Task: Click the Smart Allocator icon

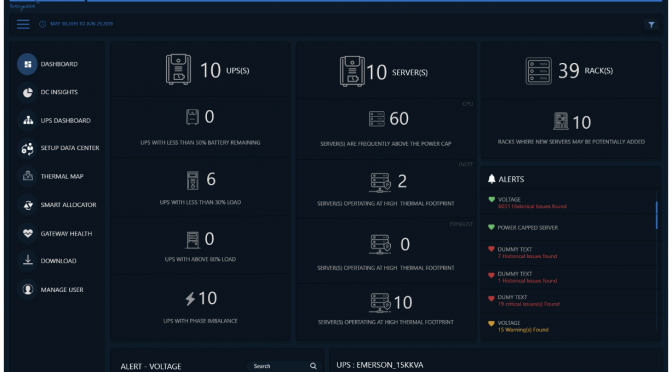Action: 27,205
